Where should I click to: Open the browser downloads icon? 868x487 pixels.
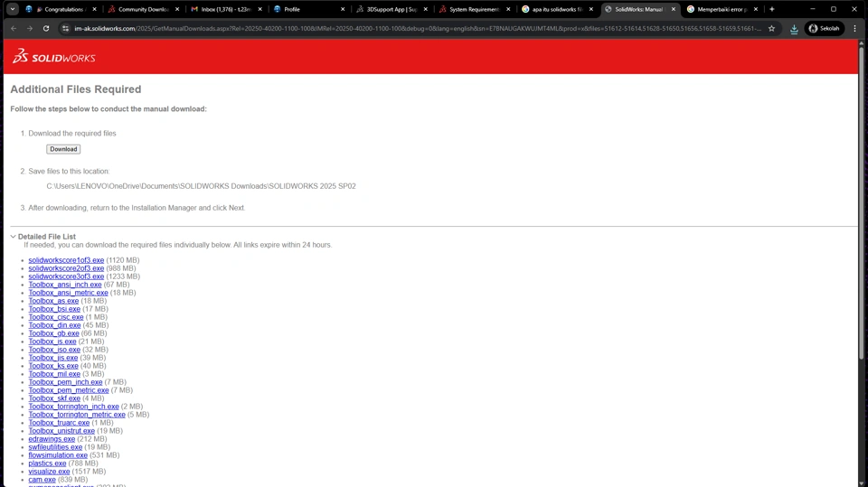(x=794, y=29)
